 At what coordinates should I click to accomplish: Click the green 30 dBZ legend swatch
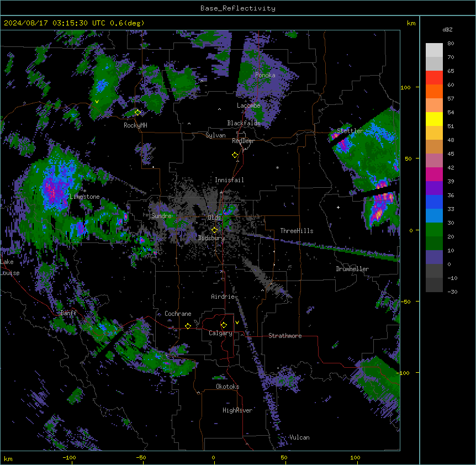pyautogui.click(x=434, y=230)
